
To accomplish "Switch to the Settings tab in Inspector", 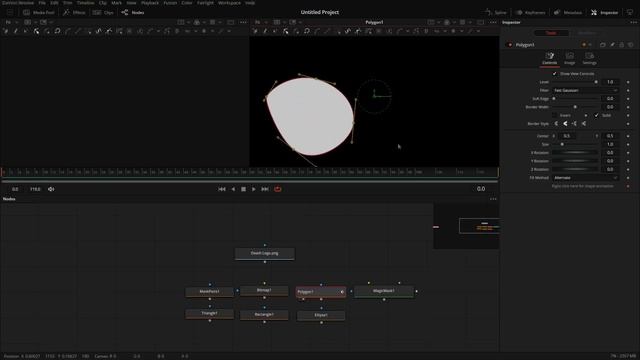I will point(589,58).
